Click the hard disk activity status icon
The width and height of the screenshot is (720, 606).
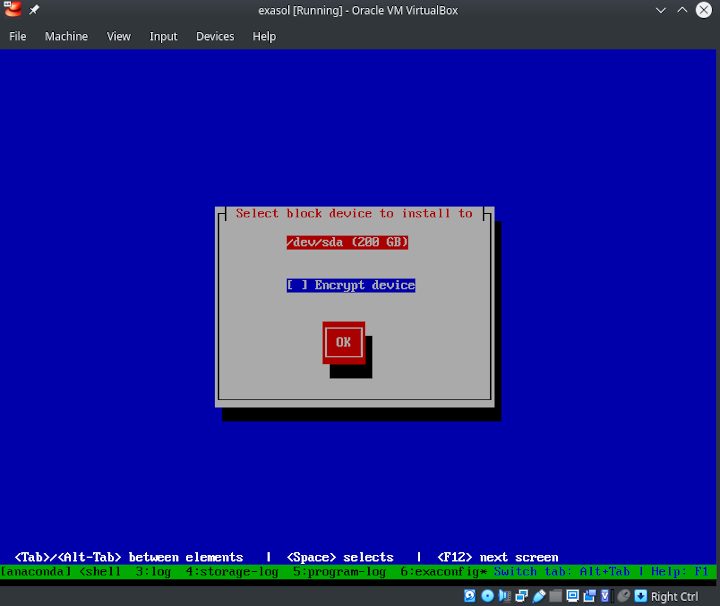click(x=470, y=596)
